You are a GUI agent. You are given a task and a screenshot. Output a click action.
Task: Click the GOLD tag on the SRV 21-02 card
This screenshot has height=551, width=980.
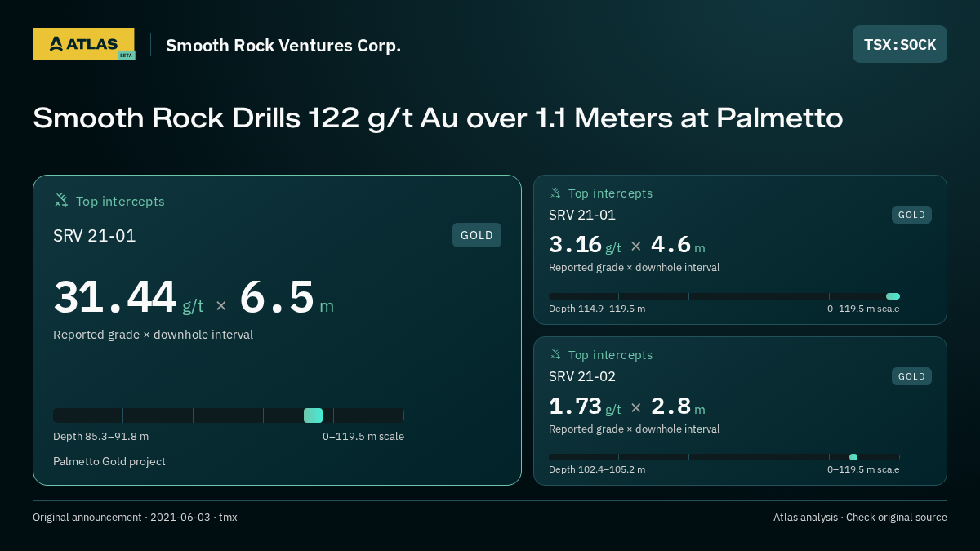point(911,376)
